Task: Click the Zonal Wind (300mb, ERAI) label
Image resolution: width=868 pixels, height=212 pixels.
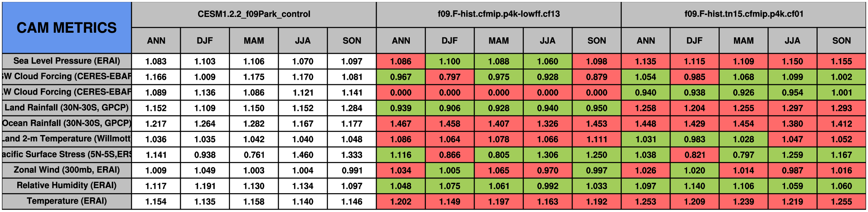Action: [x=67, y=170]
